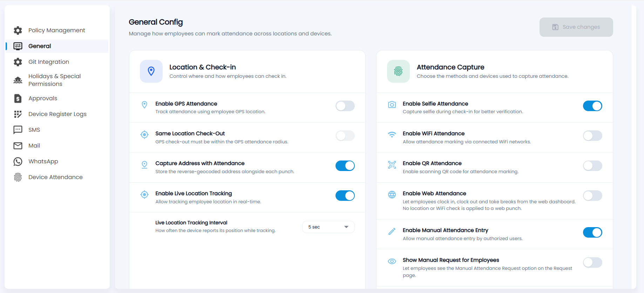Click the Device Register Logs icon

pos(18,114)
